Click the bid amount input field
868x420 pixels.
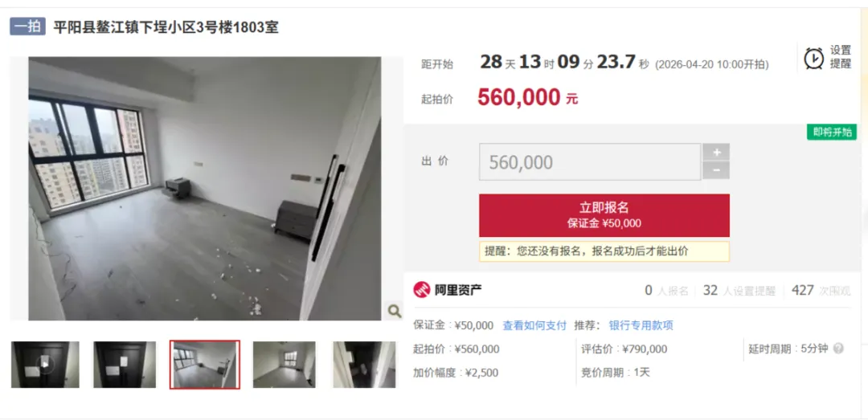(590, 162)
